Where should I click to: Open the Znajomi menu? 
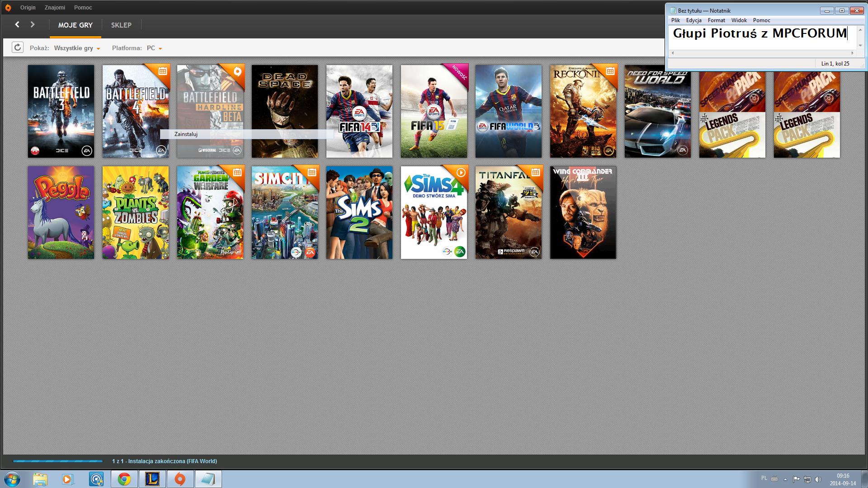[55, 8]
